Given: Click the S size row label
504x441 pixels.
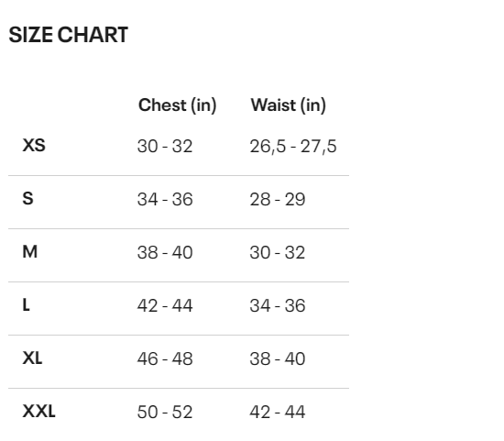Looking at the screenshot, I should click(27, 198).
